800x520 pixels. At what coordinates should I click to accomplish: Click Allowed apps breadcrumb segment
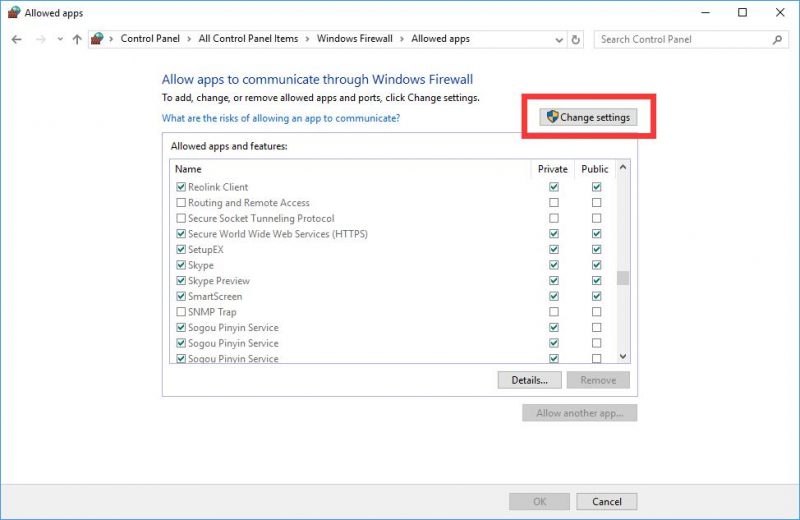click(x=440, y=39)
